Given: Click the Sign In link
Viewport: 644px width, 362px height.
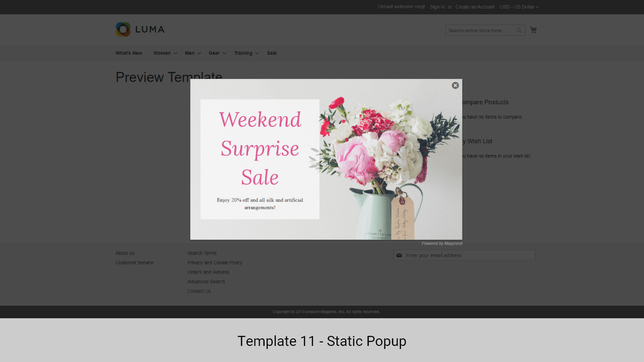Looking at the screenshot, I should pyautogui.click(x=437, y=7).
